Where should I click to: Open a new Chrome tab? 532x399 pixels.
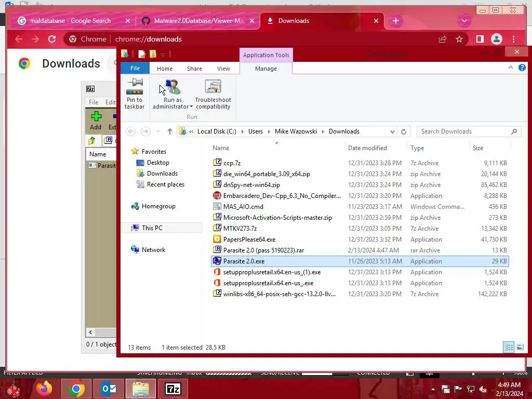point(395,21)
